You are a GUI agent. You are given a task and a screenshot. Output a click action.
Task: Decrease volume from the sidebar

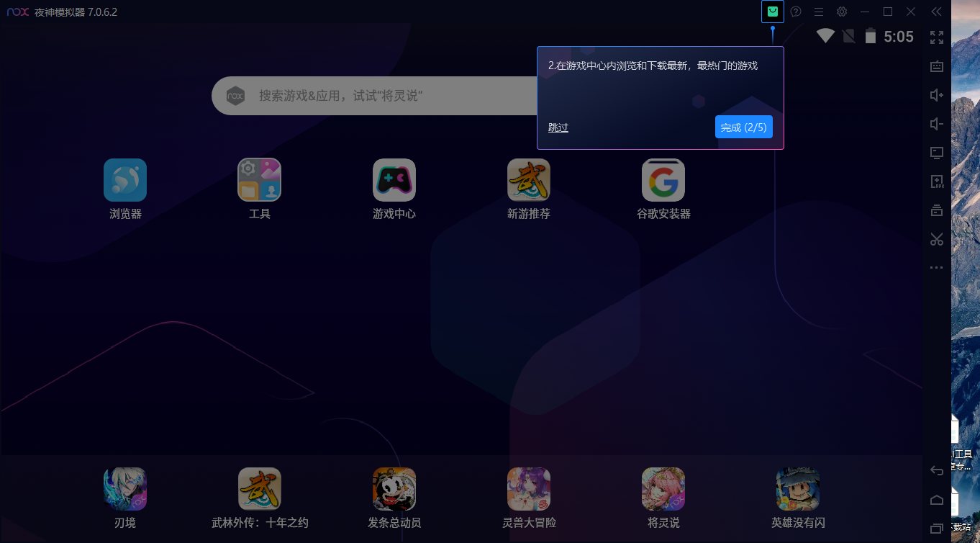[937, 124]
